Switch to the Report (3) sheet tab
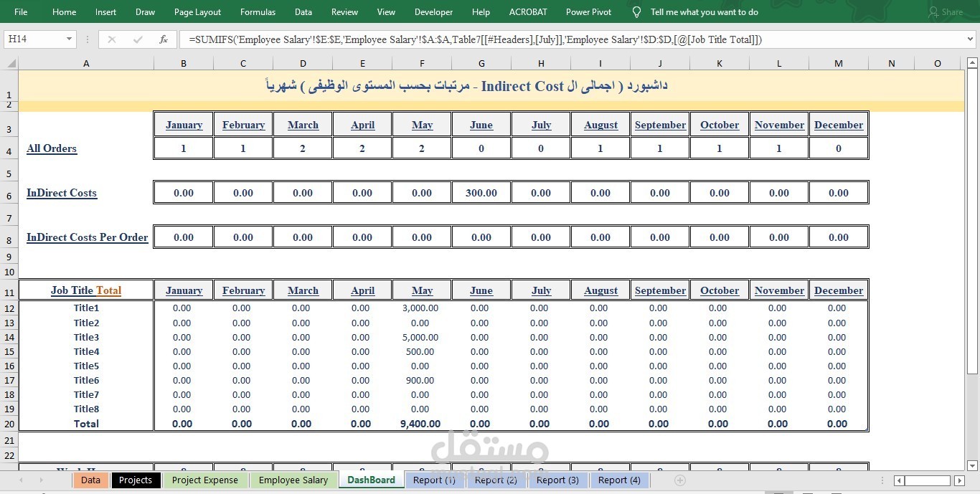 tap(557, 480)
